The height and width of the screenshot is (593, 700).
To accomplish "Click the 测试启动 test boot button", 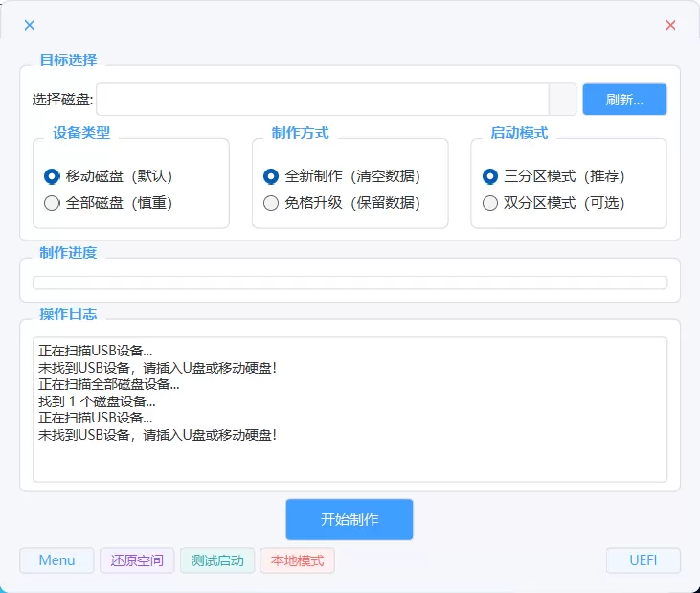I will click(x=217, y=560).
